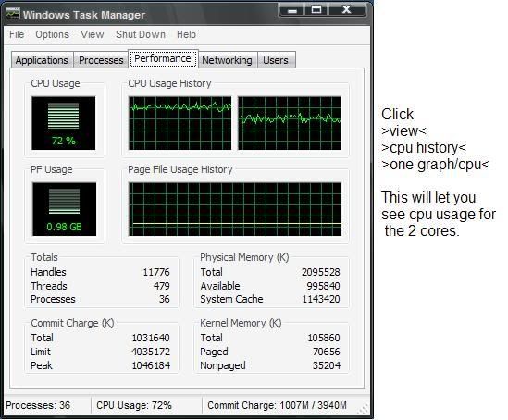
Task: Click the first CPU core history graph
Action: pos(180,123)
